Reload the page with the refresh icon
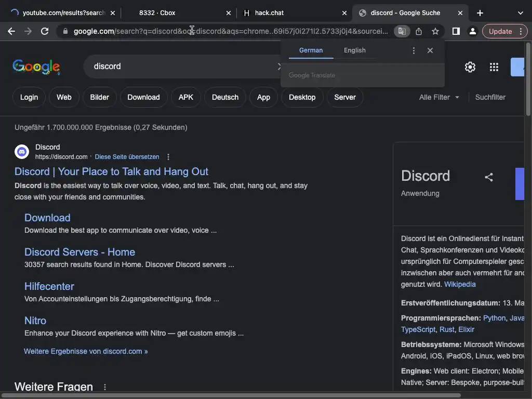Image resolution: width=532 pixels, height=399 pixels. pyautogui.click(x=45, y=31)
